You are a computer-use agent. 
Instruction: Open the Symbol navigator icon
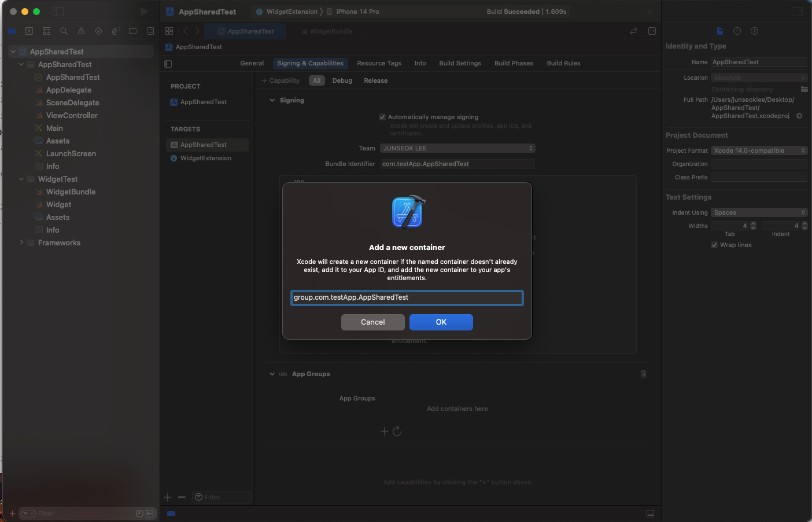pyautogui.click(x=46, y=31)
